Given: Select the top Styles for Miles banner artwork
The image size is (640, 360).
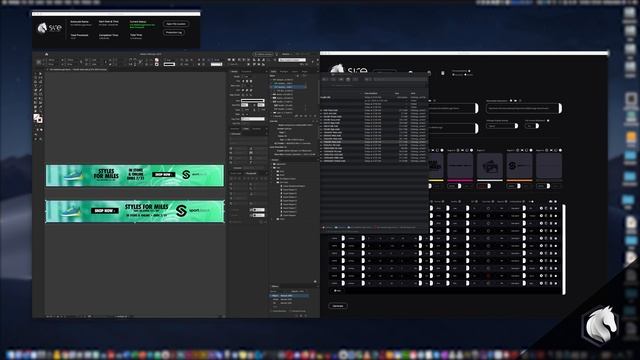Looking at the screenshot, I should (135, 175).
